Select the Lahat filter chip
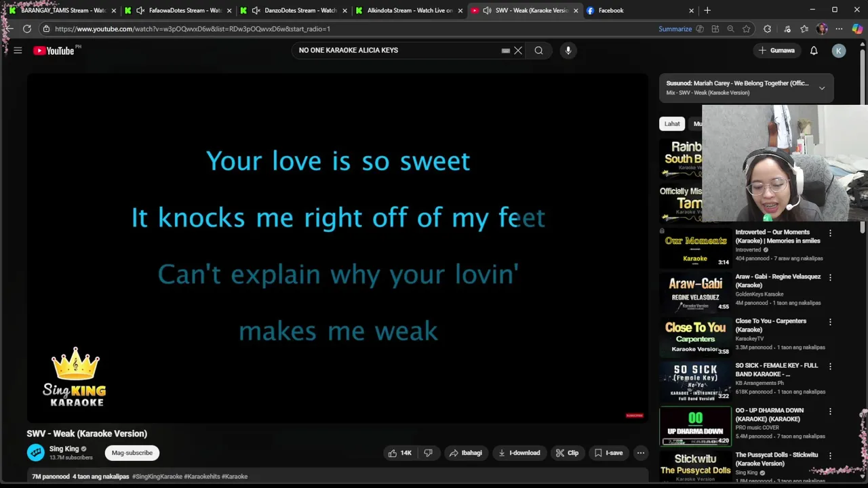The height and width of the screenshot is (488, 868). pos(672,123)
